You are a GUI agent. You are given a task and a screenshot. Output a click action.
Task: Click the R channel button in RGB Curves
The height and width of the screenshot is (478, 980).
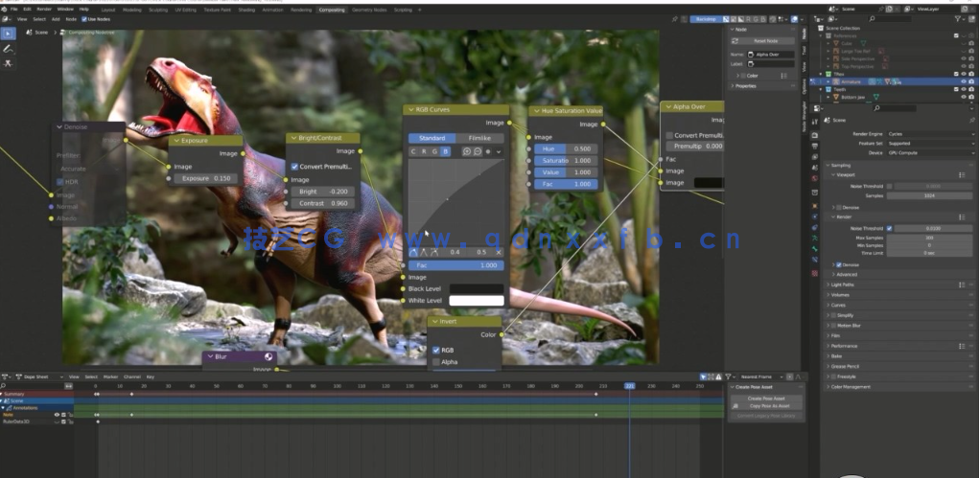(x=424, y=151)
